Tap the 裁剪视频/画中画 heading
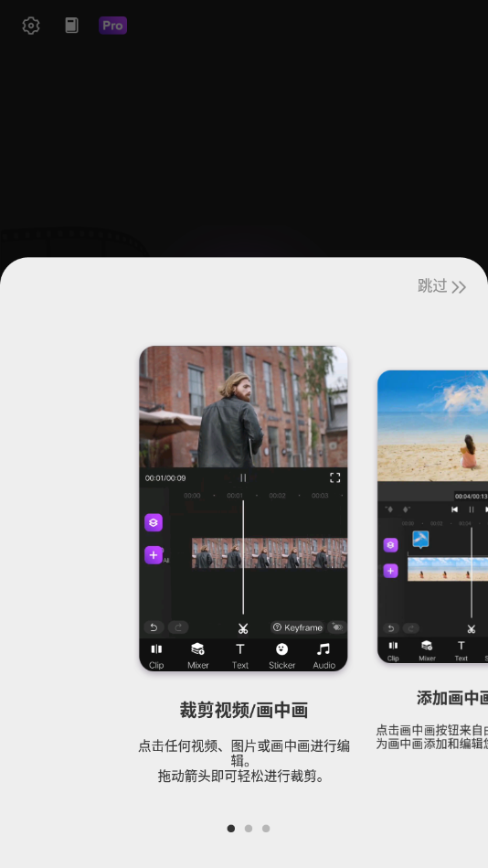Image resolution: width=488 pixels, height=868 pixels. [x=243, y=710]
